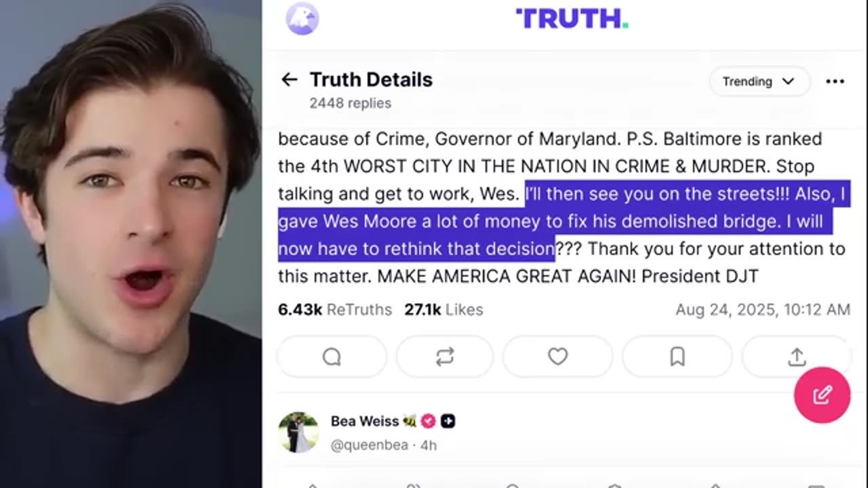Click the Trending dropdown chevron arrow
The width and height of the screenshot is (868, 488).
pos(788,81)
